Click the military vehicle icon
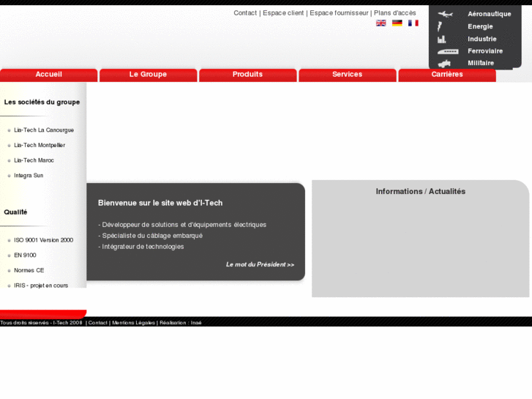This screenshot has height=399, width=532. coord(444,64)
